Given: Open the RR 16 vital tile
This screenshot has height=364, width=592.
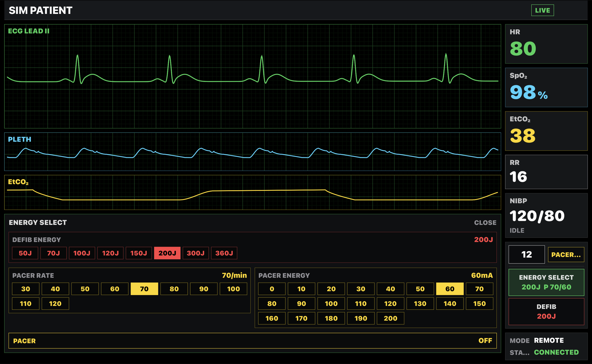Looking at the screenshot, I should pyautogui.click(x=546, y=172).
